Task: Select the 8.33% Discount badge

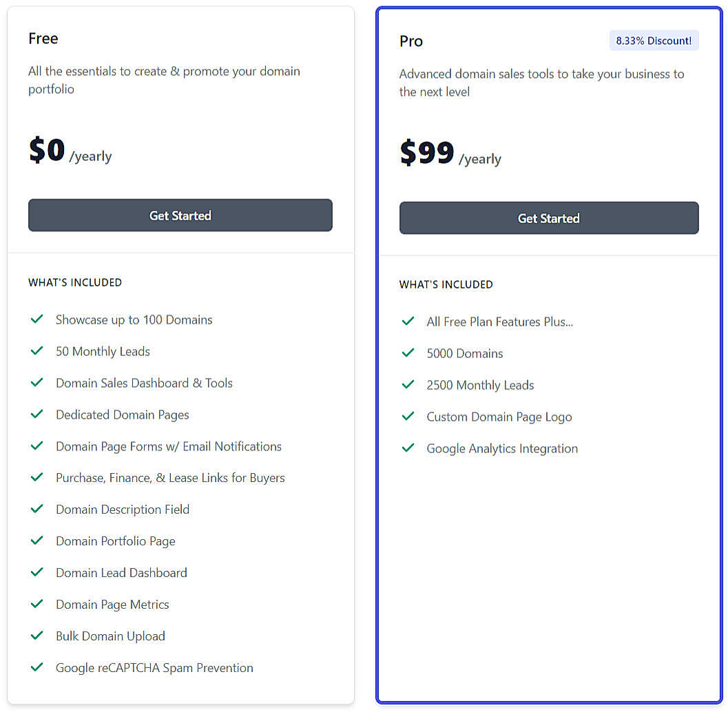Action: (654, 40)
